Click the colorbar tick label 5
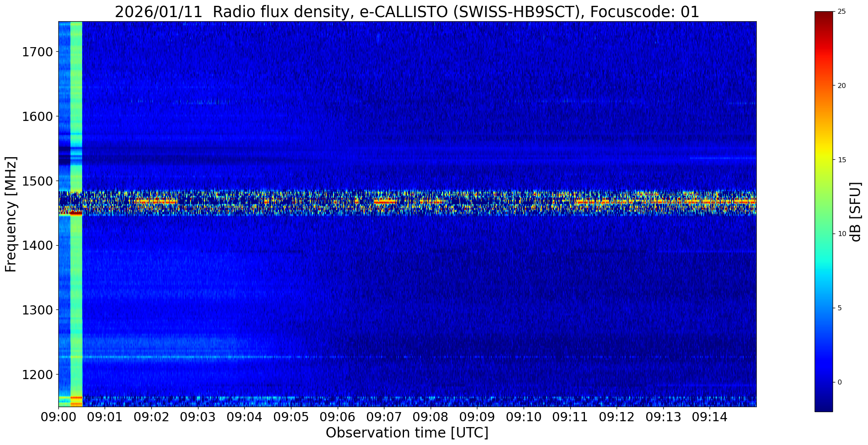 pos(840,308)
